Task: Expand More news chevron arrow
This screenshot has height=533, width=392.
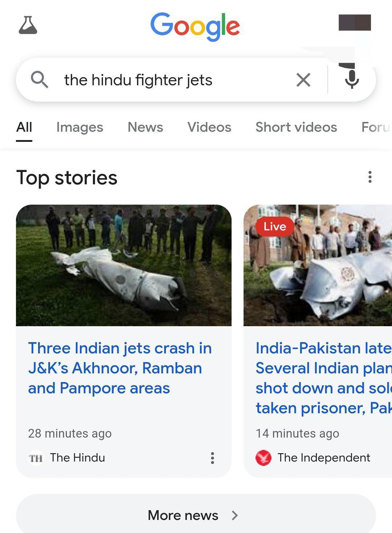Action: [x=235, y=515]
